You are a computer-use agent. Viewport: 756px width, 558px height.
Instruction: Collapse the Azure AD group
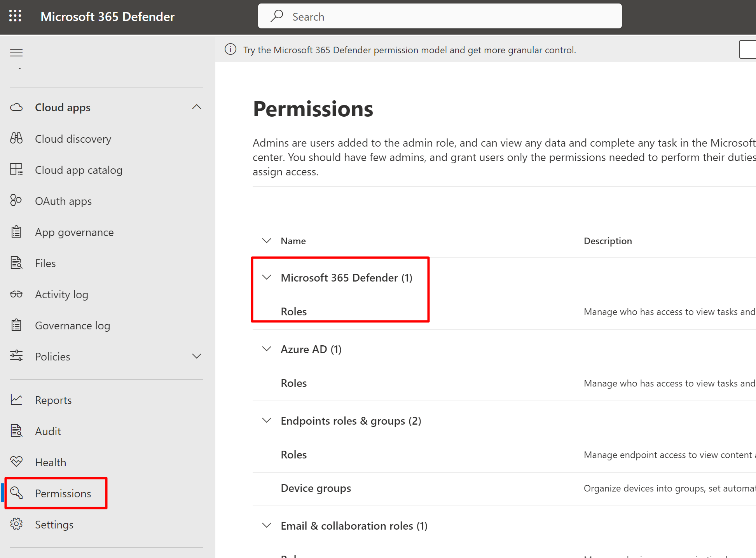[x=267, y=349]
